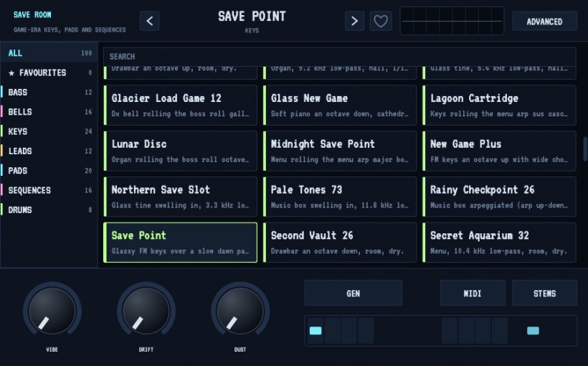Load the Glass New Game preset
588x366 pixels.
click(340, 105)
